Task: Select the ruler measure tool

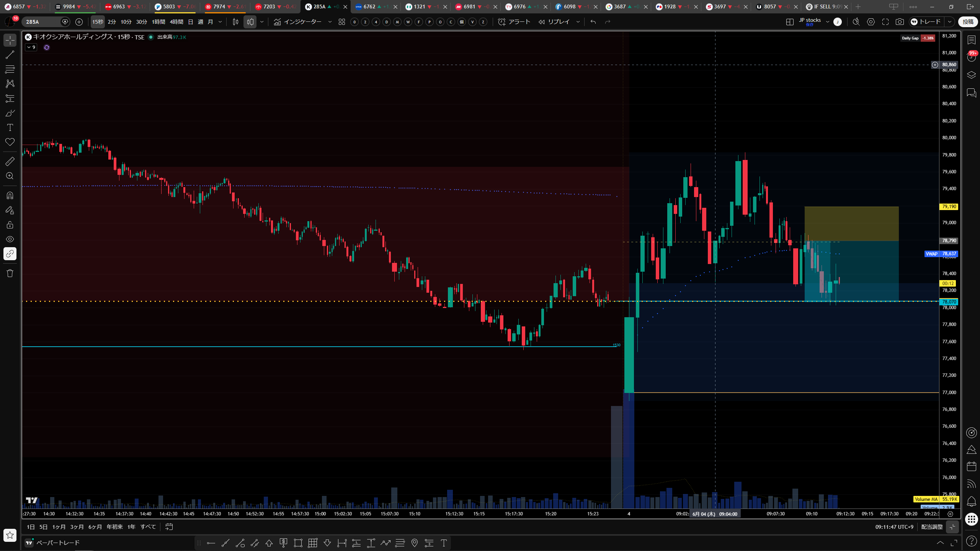Action: (10, 161)
